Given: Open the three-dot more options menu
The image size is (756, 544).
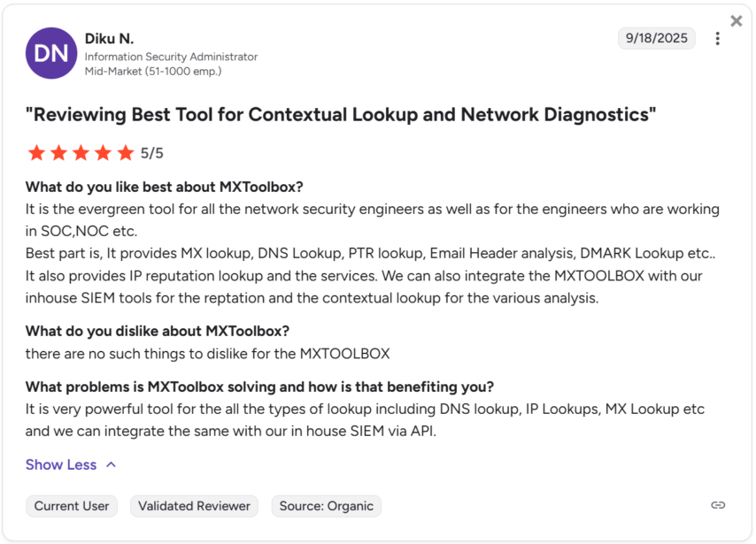Looking at the screenshot, I should 718,39.
